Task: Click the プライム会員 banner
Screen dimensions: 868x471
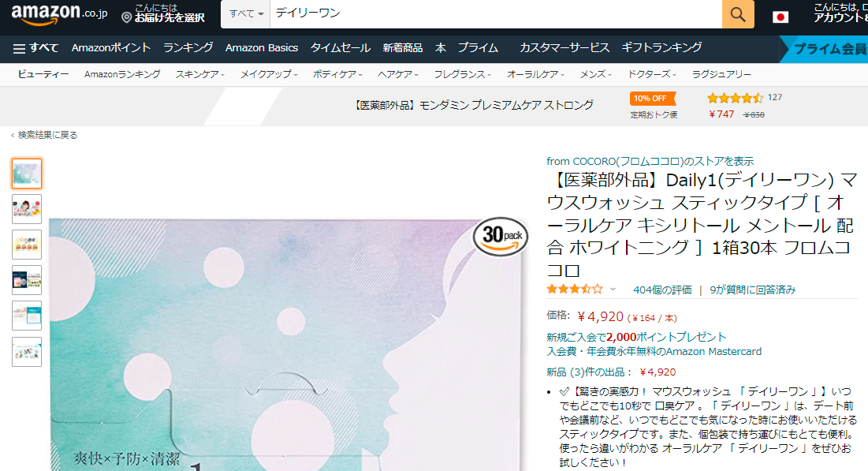Action: tap(824, 50)
